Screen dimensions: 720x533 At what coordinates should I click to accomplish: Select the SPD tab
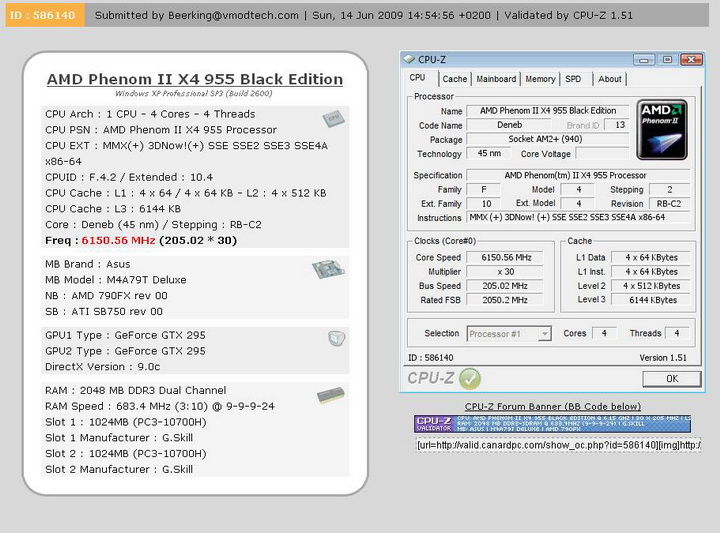coord(573,79)
